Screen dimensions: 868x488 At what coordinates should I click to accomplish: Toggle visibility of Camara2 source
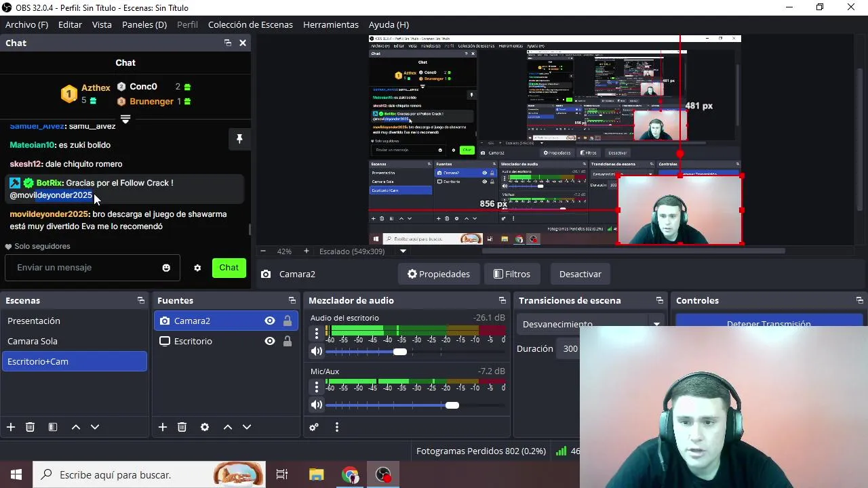tap(270, 321)
